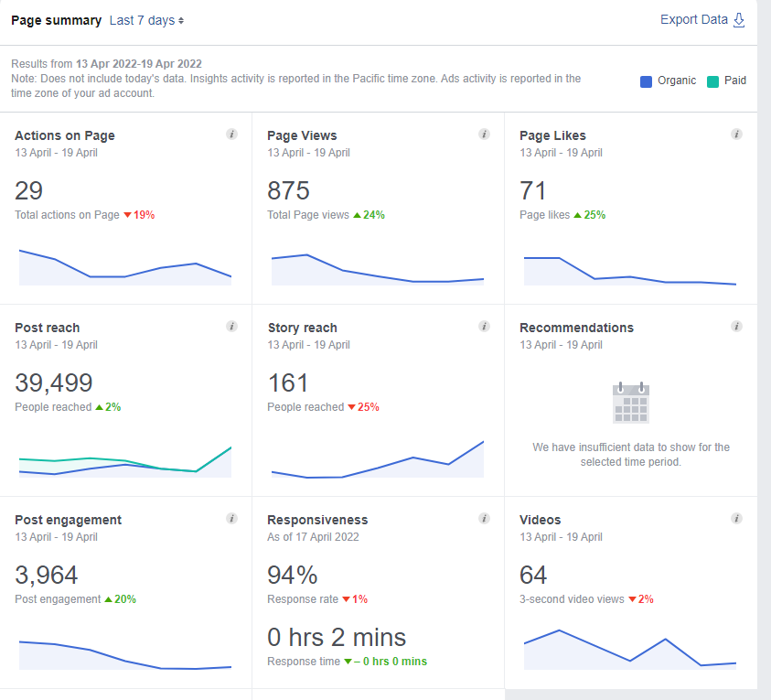Open info icon for Story reach
This screenshot has height=700, width=771.
coord(484,326)
